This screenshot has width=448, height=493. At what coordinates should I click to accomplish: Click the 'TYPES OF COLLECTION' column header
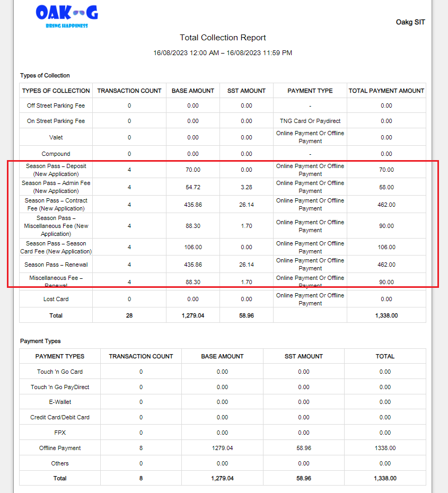pyautogui.click(x=56, y=91)
